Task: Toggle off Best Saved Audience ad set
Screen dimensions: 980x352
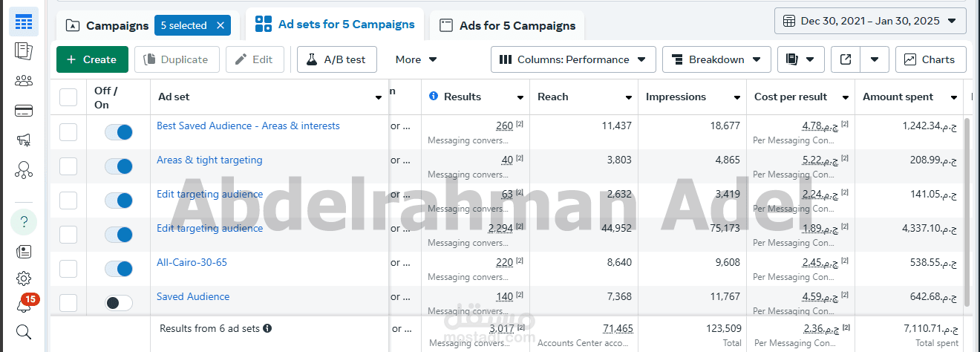Action: (119, 132)
